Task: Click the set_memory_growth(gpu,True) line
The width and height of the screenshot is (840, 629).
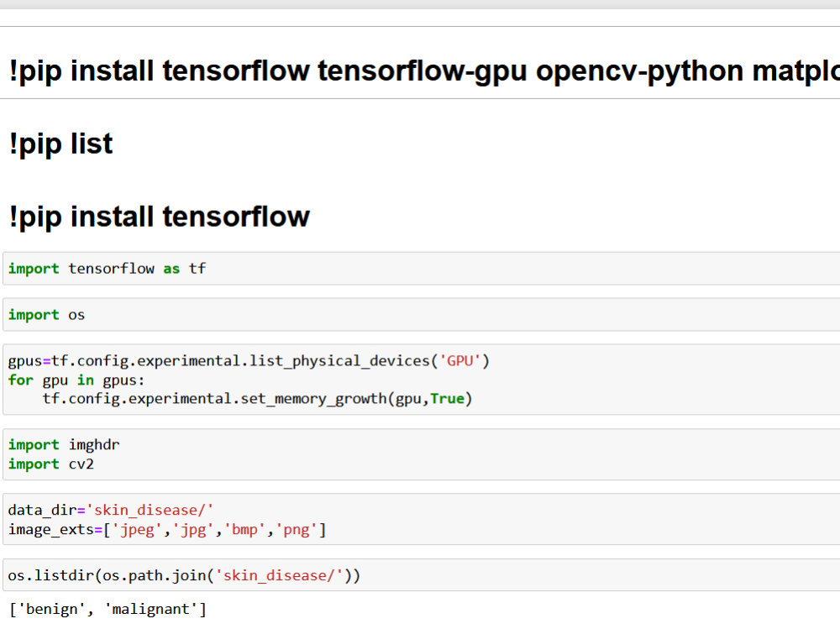Action: point(257,399)
